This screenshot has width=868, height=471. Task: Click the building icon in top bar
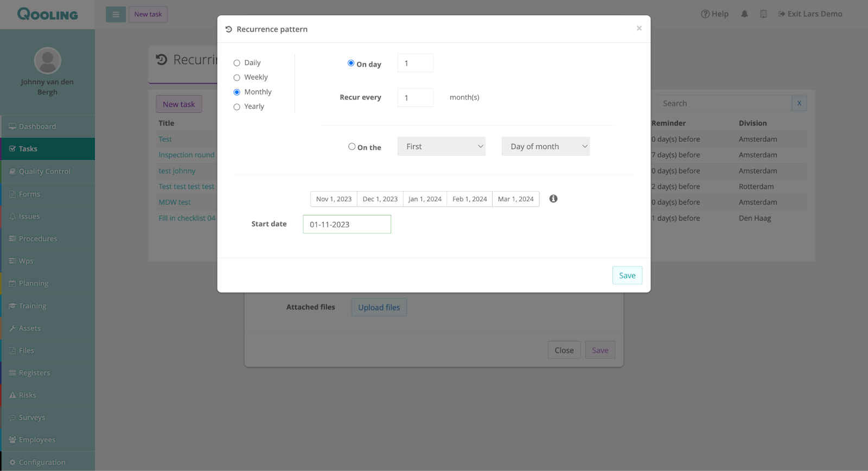coord(763,14)
